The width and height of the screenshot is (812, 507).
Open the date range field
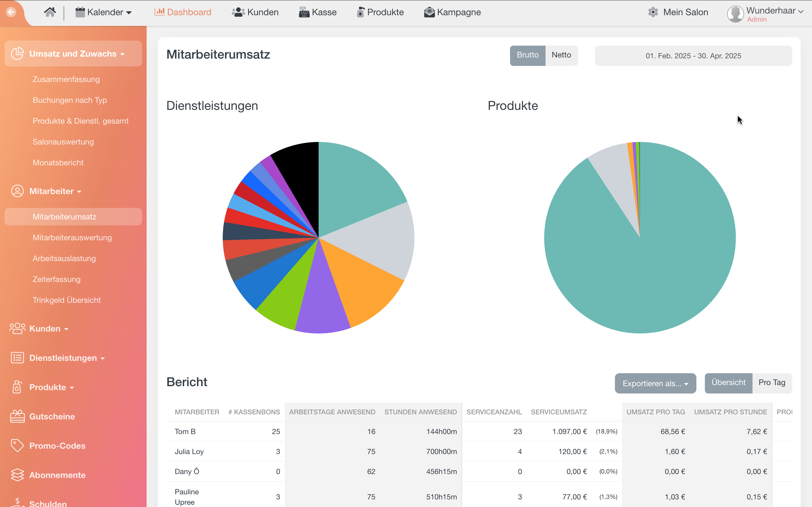pos(693,56)
